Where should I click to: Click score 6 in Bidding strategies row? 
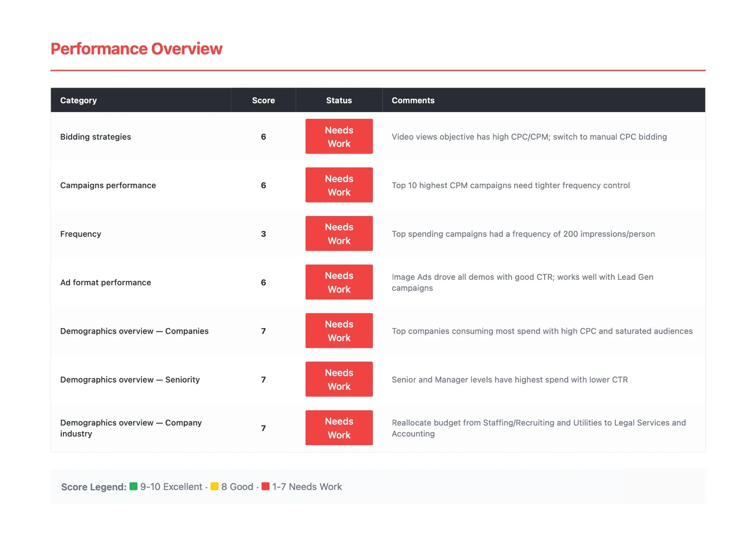point(263,137)
